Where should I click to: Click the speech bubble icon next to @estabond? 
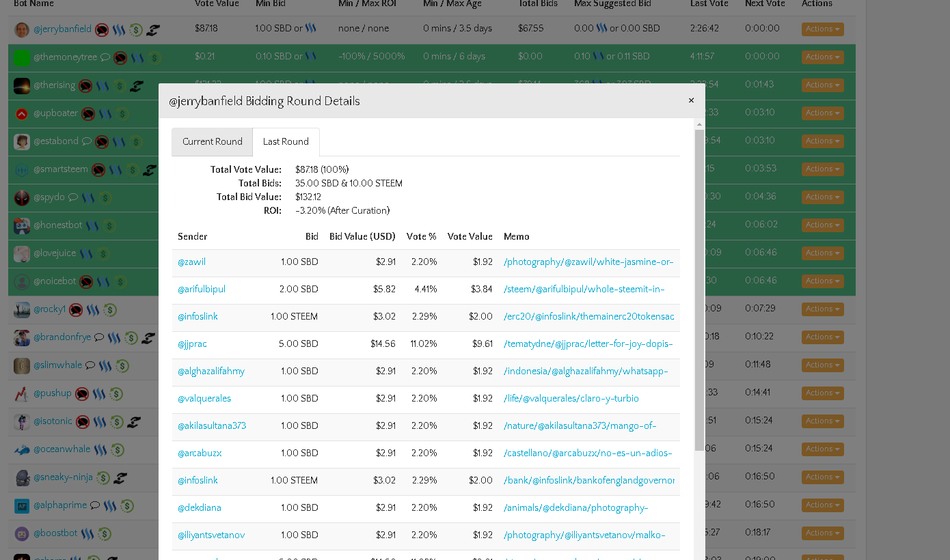pyautogui.click(x=87, y=141)
